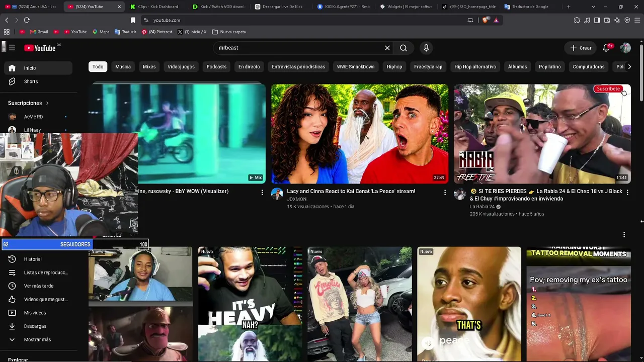This screenshot has width=644, height=362.
Task: Open Lacy and Cinna React video thumbnail
Action: coord(360,134)
